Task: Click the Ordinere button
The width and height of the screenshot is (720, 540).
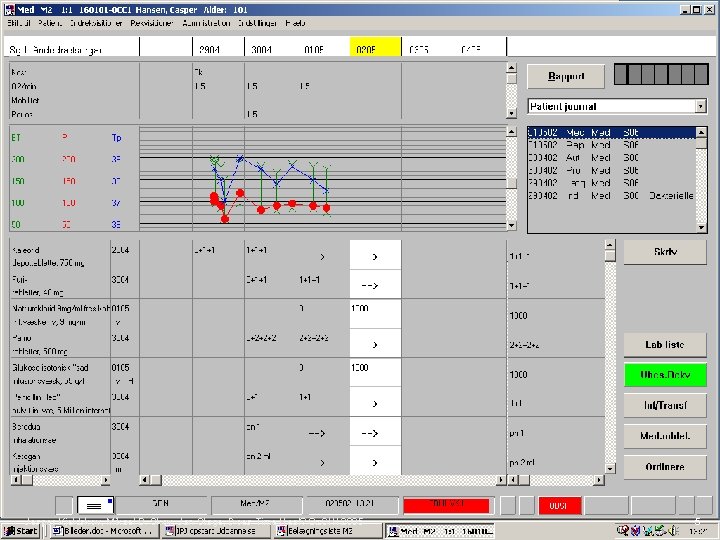Action: coord(665,467)
